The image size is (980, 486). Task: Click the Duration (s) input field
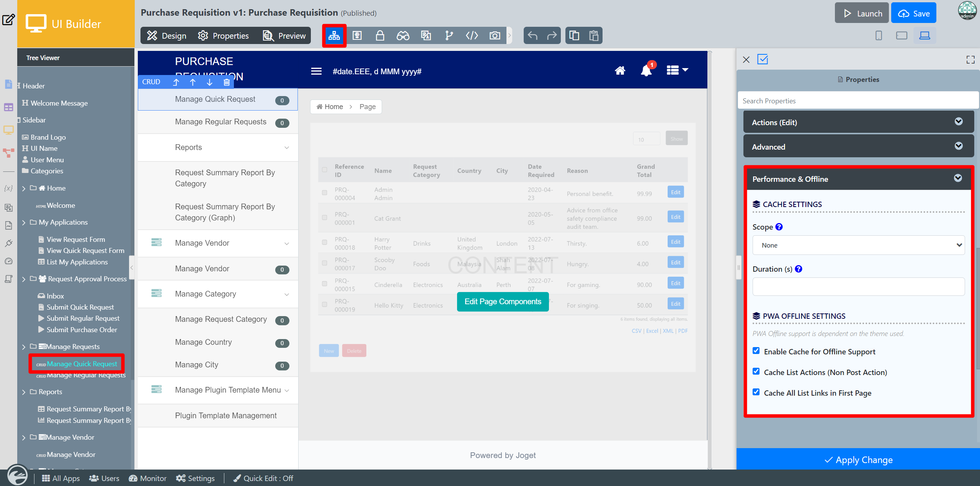coord(858,287)
